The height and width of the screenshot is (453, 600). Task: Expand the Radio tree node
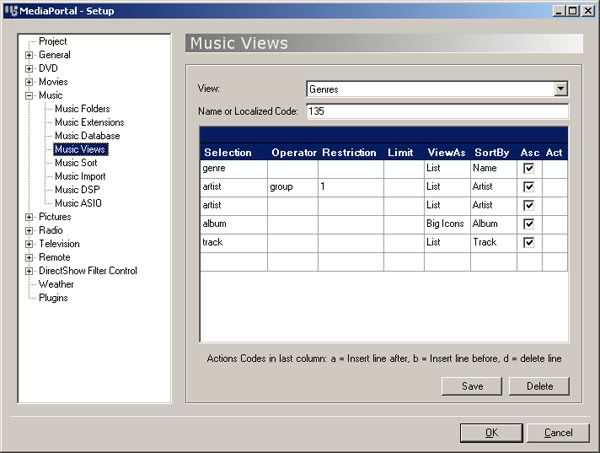coord(29,231)
